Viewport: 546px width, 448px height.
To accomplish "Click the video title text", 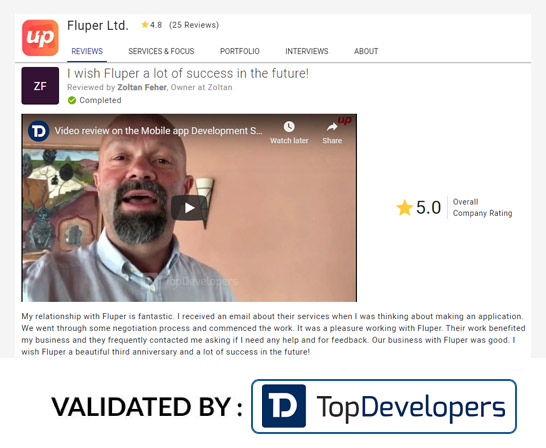I will pos(158,131).
